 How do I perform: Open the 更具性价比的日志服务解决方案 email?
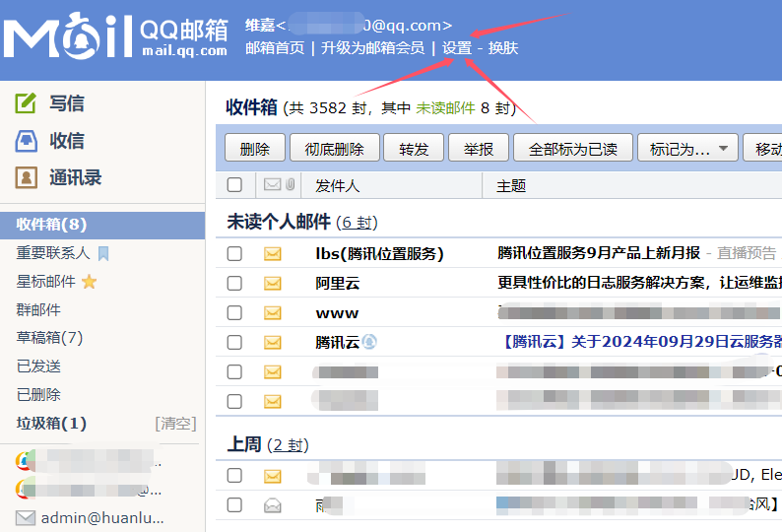click(x=639, y=283)
